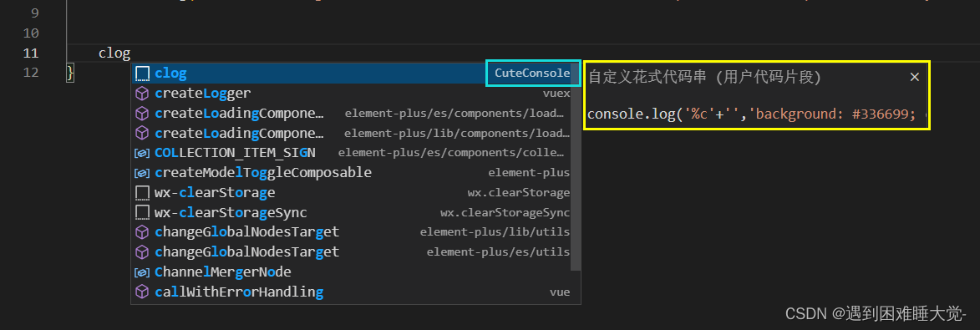The width and height of the screenshot is (980, 330).
Task: Choose the callWithErrorHandling vue suggestion
Action: point(353,292)
